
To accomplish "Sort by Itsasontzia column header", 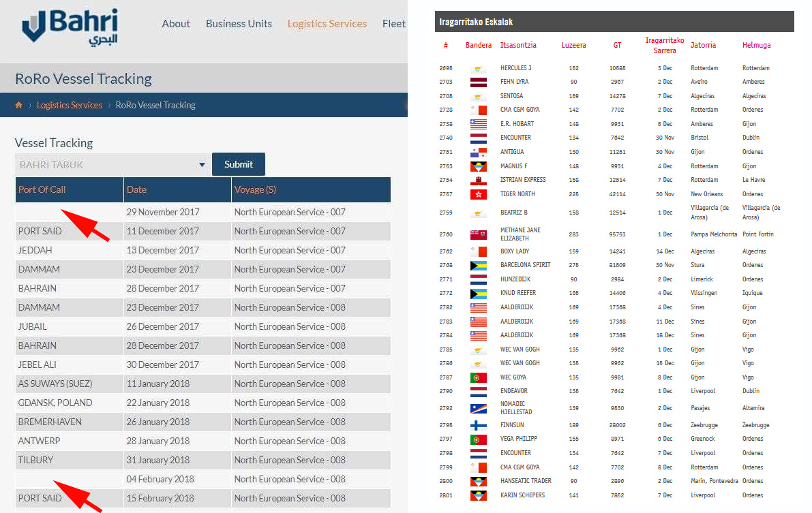I will (518, 45).
